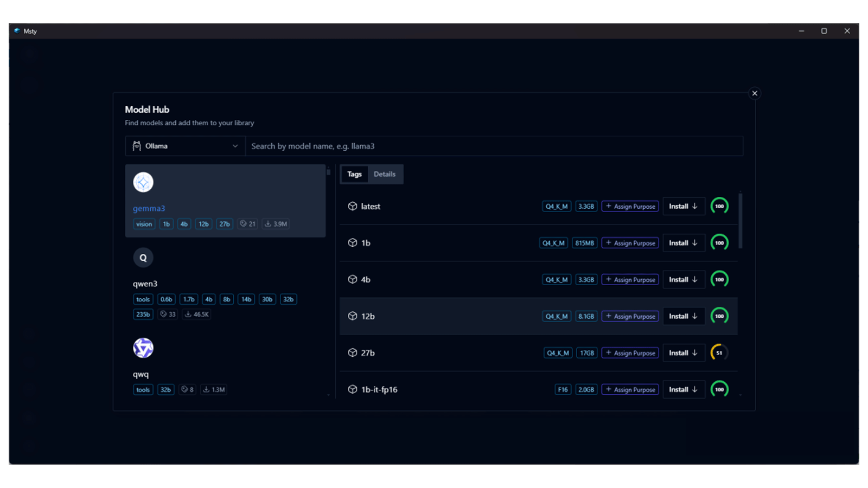This screenshot has width=868, height=488.
Task: Click the tags list vertical scrollbar
Action: pos(741,221)
